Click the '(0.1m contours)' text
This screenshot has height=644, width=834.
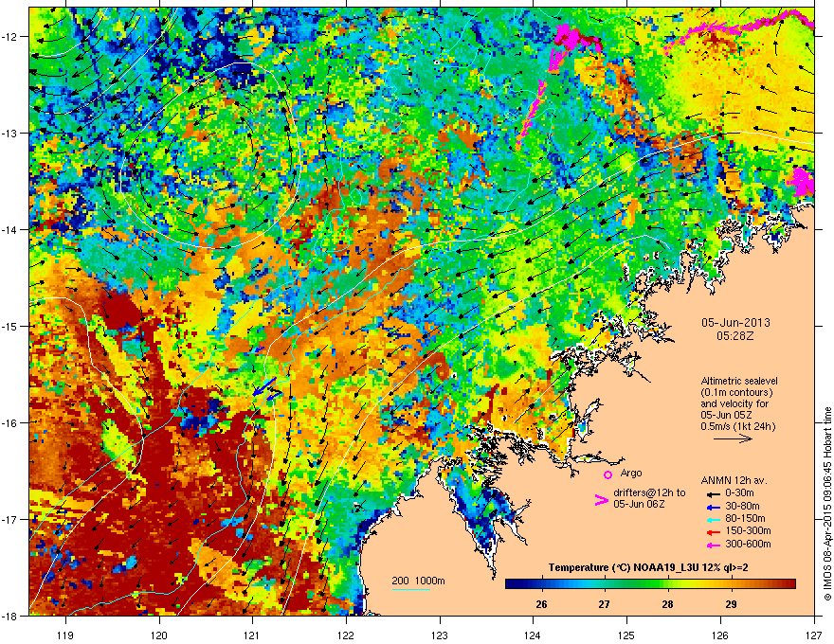point(736,393)
